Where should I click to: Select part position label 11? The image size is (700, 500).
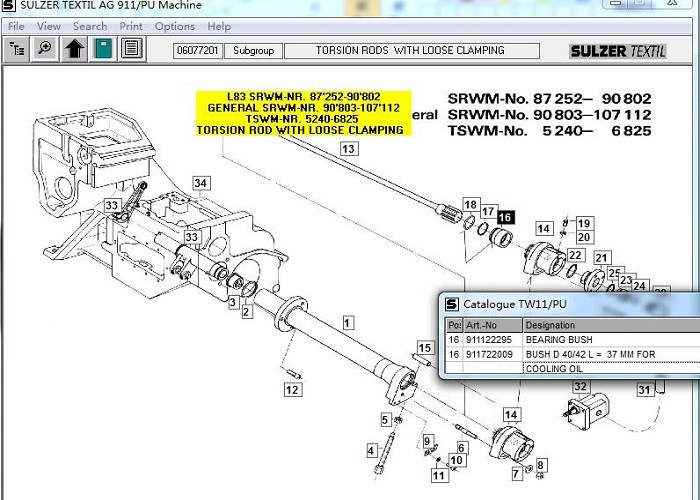pos(439,475)
